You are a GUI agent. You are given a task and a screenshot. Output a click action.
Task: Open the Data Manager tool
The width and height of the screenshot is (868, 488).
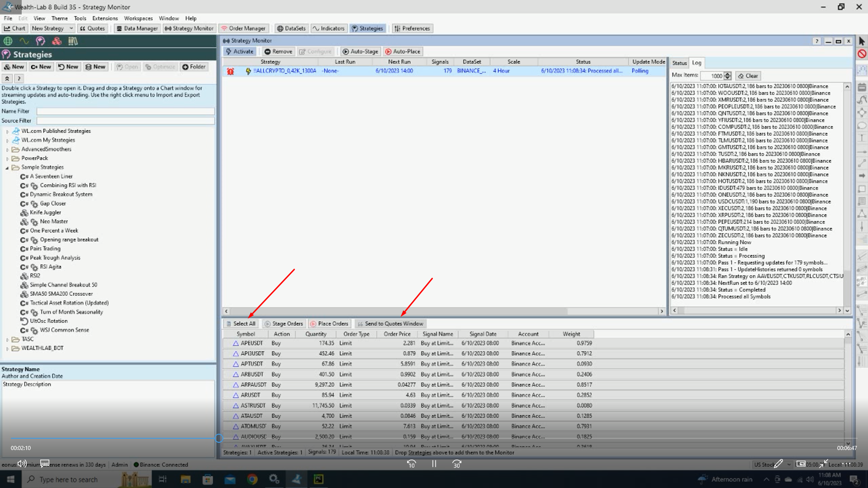pyautogui.click(x=137, y=28)
